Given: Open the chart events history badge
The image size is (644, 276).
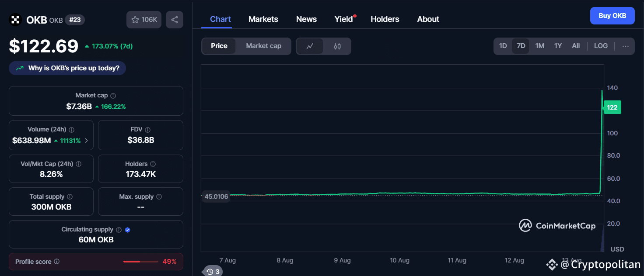Looking at the screenshot, I should click(x=213, y=272).
